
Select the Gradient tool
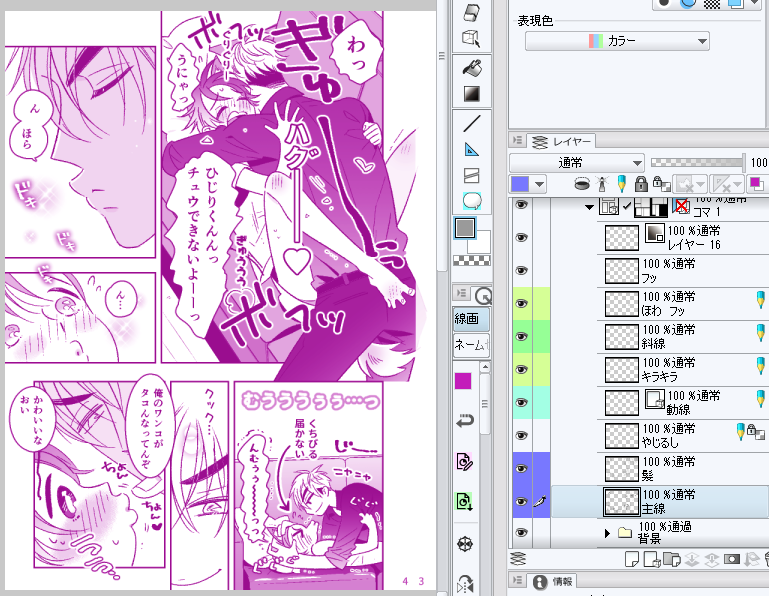click(x=471, y=93)
